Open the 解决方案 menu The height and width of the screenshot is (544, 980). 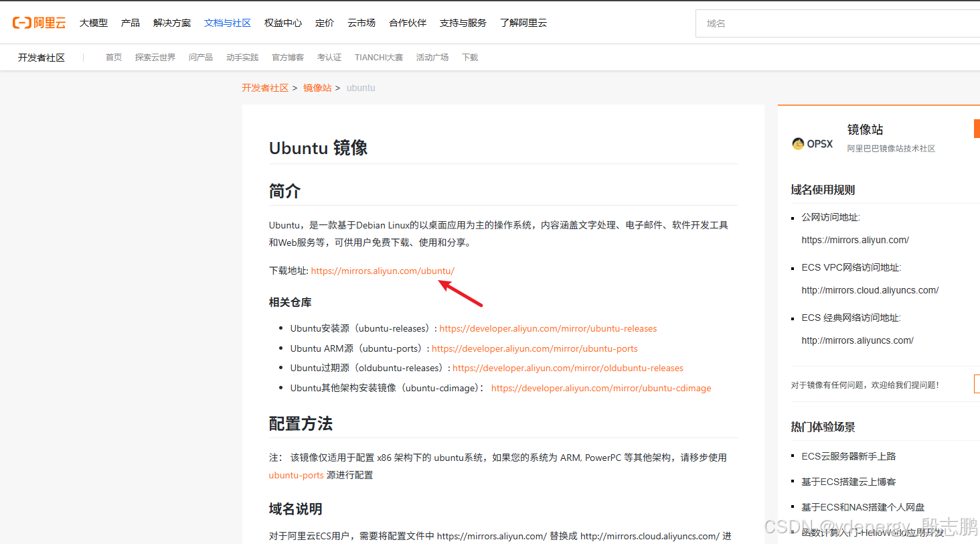click(172, 23)
